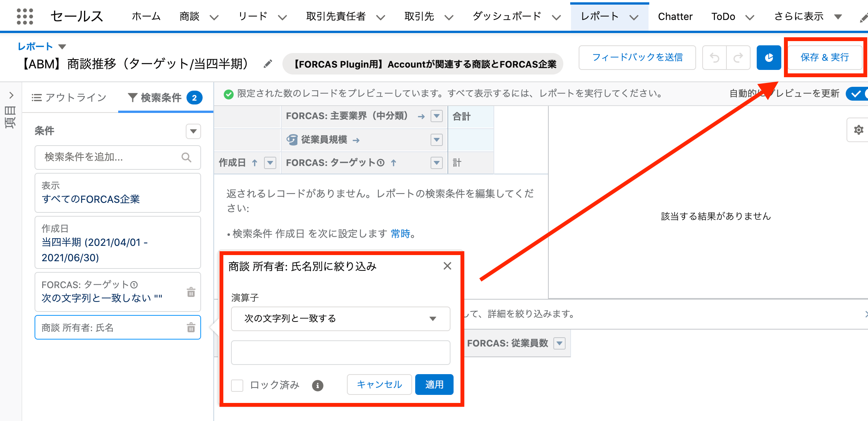
Task: Open the 演算子 operator dropdown
Action: pos(340,318)
